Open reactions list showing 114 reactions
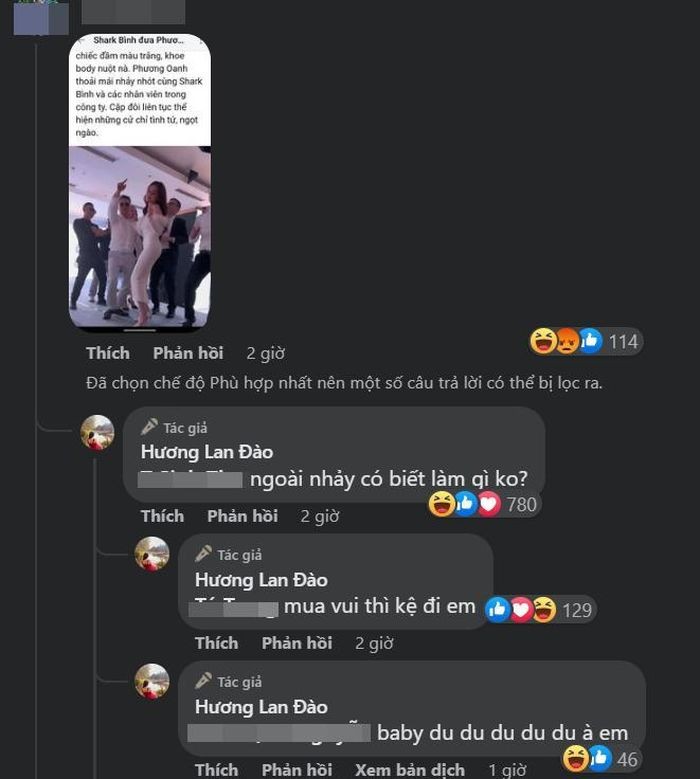Screen dimensions: 700x779 click(x=585, y=342)
